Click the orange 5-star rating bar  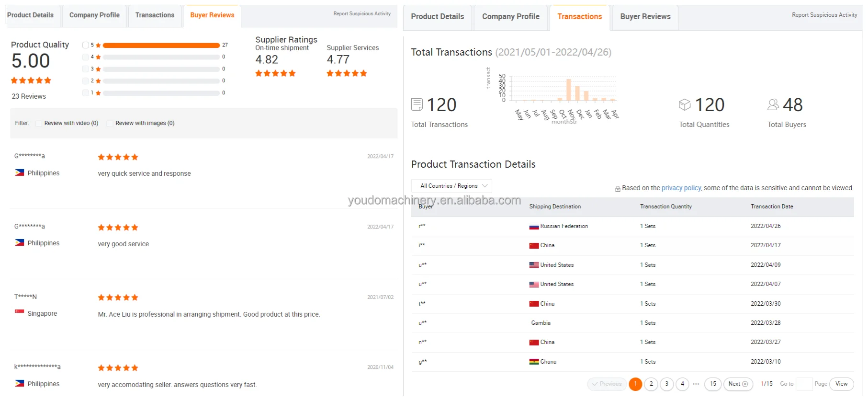coord(161,46)
